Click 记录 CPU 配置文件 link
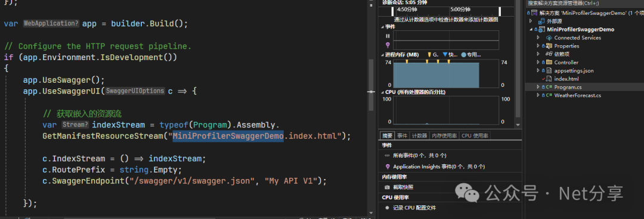Image resolution: width=644 pixels, height=219 pixels. point(414,208)
